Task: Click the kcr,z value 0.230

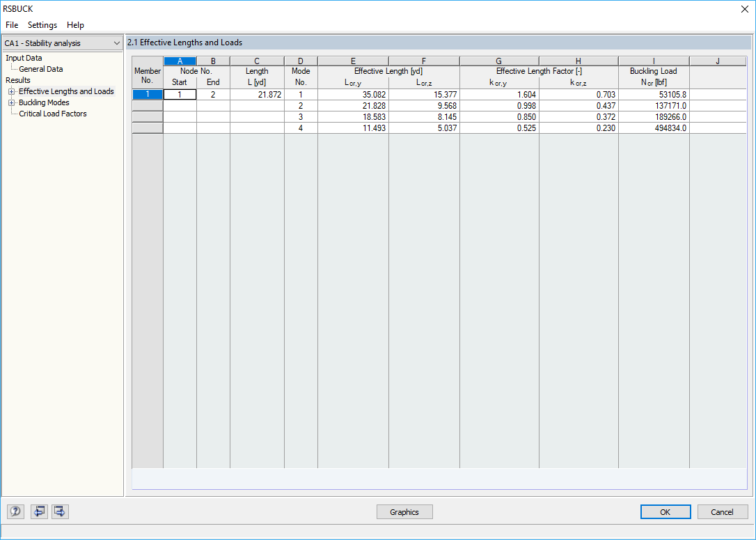Action: pyautogui.click(x=578, y=128)
